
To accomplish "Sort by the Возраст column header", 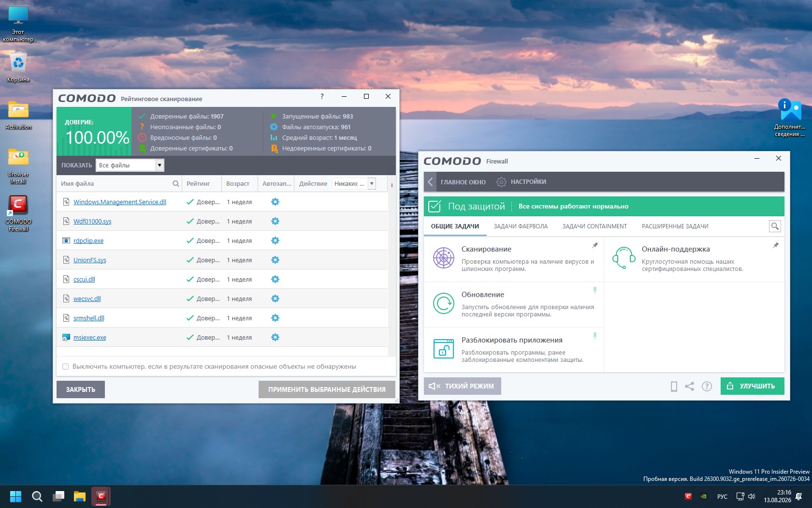I will (239, 183).
